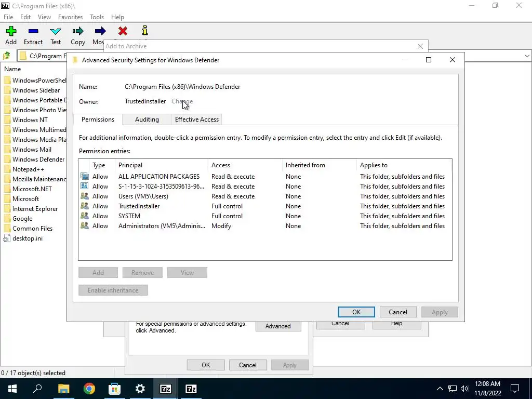Select the Windows Defender folder in list
Viewport: 532px width, 399px height.
pos(38,159)
